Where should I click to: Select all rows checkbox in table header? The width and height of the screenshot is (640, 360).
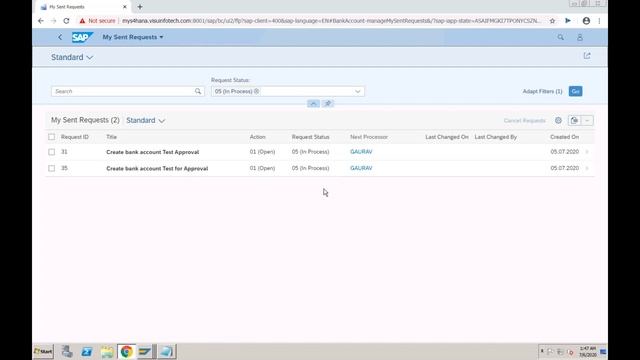tap(51, 137)
